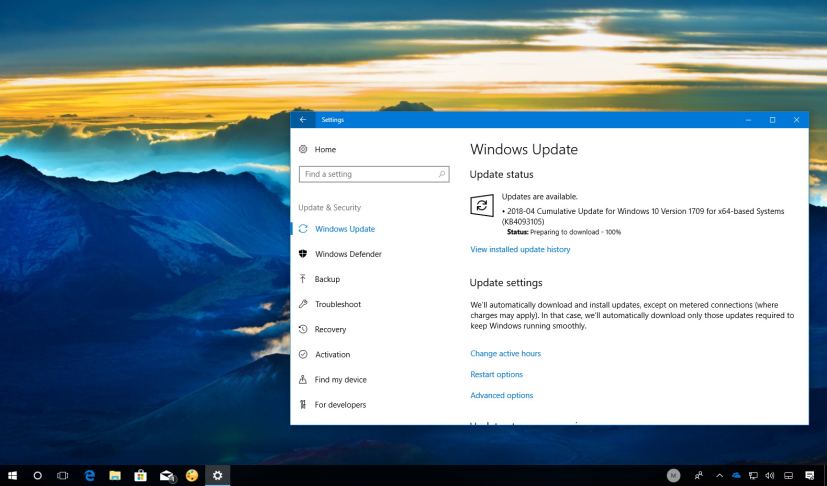The height and width of the screenshot is (486, 827).
Task: Click the M user avatar in taskbar
Action: 674,475
